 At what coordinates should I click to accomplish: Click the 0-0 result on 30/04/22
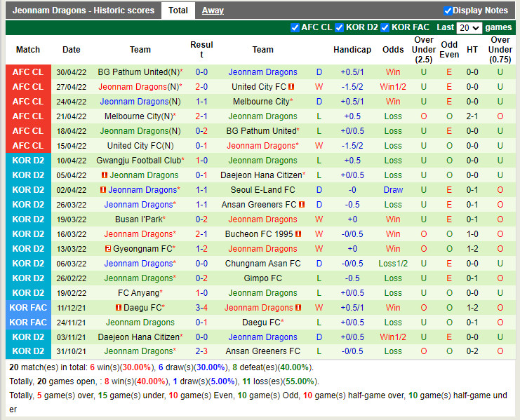[201, 72]
